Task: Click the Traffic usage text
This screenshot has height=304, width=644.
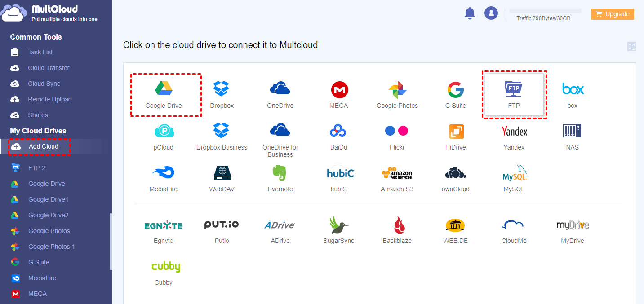Action: (x=543, y=18)
